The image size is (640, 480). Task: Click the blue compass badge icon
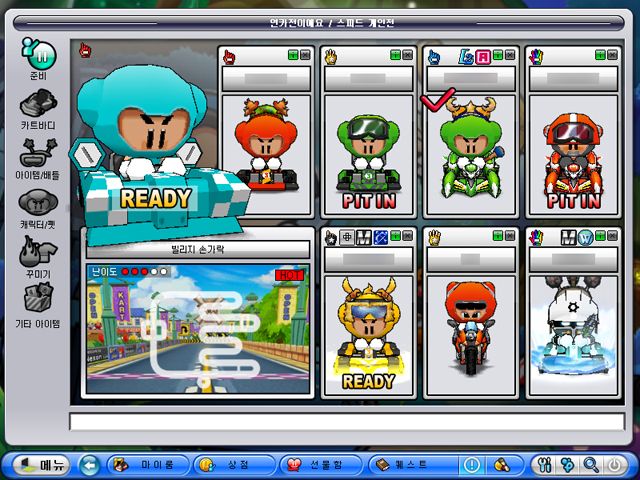(x=381, y=238)
